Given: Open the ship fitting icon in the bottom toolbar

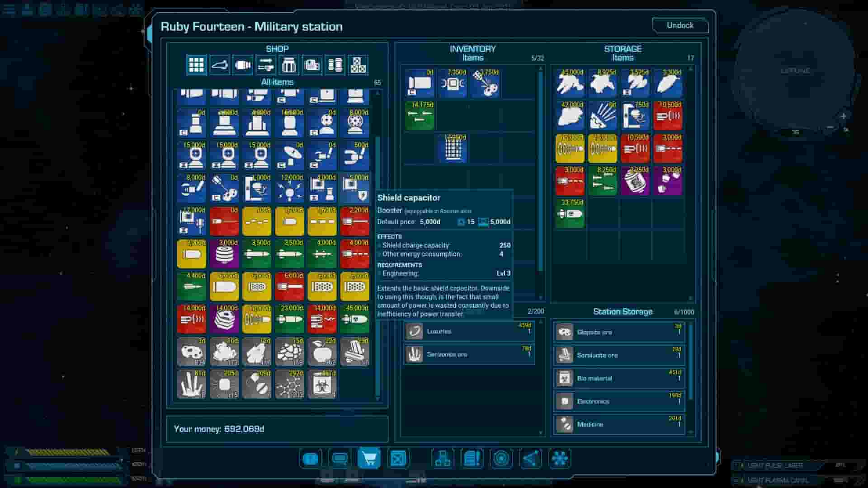Looking at the screenshot, I should (443, 459).
